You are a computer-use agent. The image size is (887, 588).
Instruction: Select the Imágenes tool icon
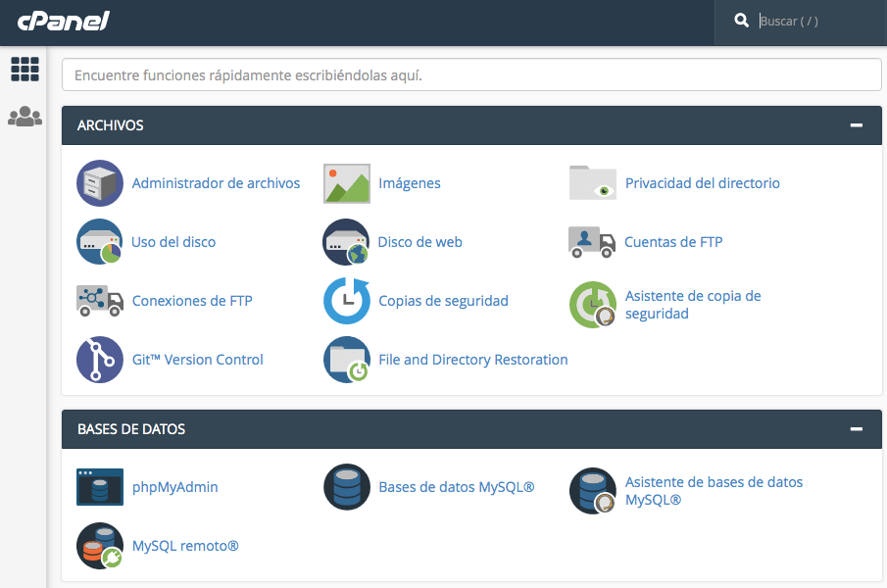pos(346,183)
